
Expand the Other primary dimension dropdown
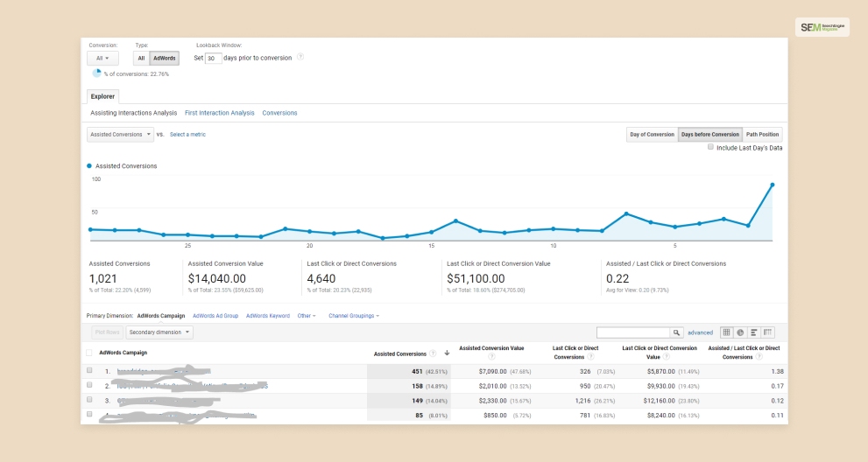(x=307, y=316)
